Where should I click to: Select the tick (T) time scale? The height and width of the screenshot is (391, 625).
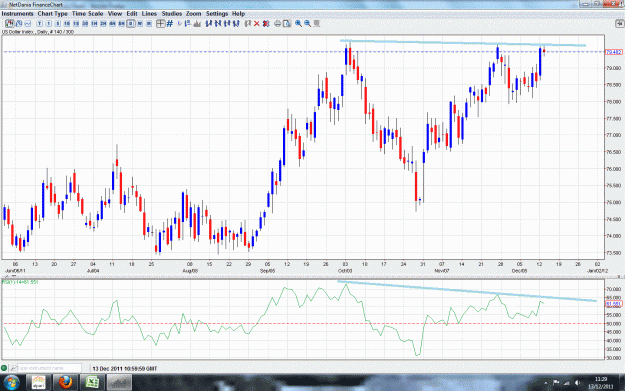point(39,24)
